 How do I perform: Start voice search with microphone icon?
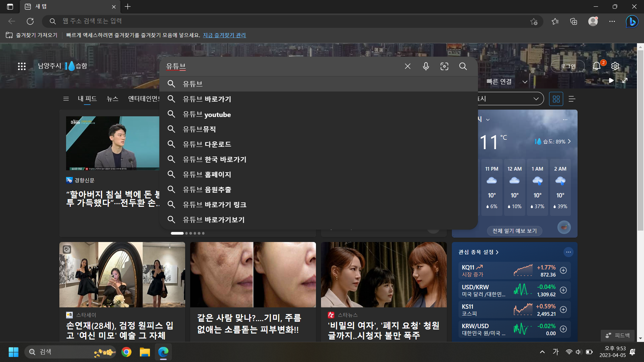tap(426, 66)
